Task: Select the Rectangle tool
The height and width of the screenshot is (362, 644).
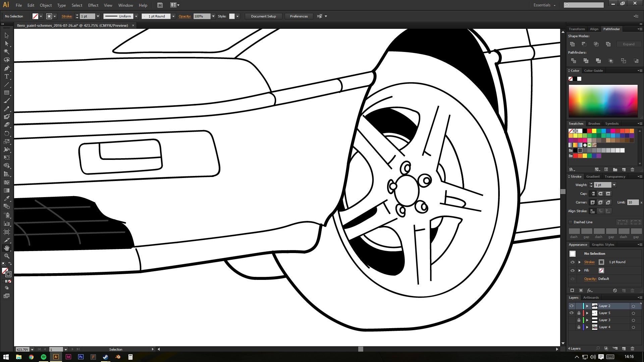Action: coord(6,93)
